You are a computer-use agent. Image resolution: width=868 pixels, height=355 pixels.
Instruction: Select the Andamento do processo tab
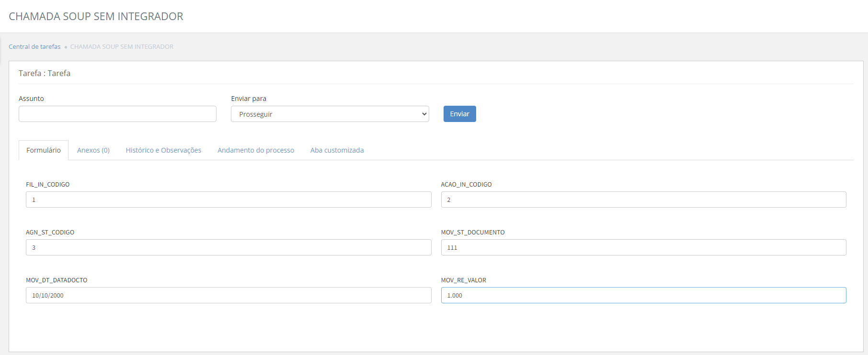(x=256, y=150)
